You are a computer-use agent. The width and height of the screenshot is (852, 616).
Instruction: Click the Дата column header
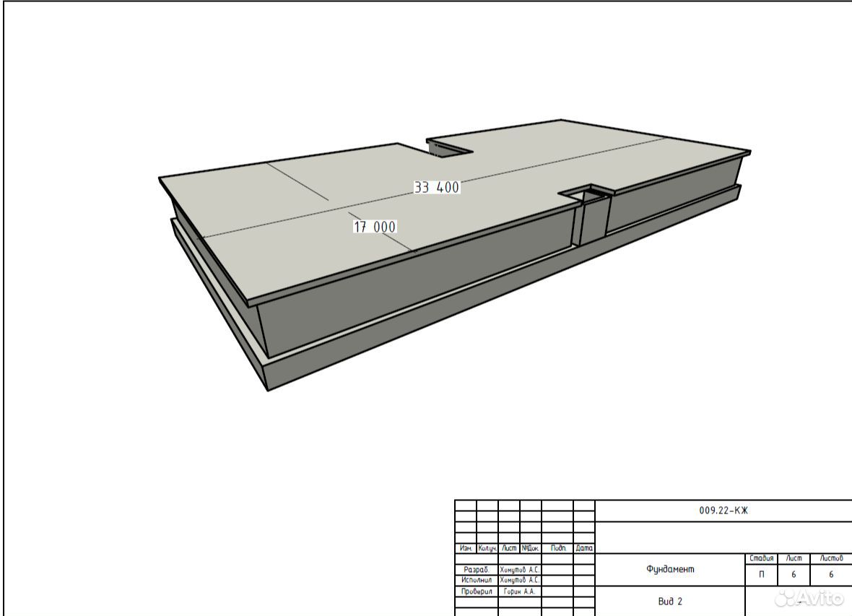[584, 548]
